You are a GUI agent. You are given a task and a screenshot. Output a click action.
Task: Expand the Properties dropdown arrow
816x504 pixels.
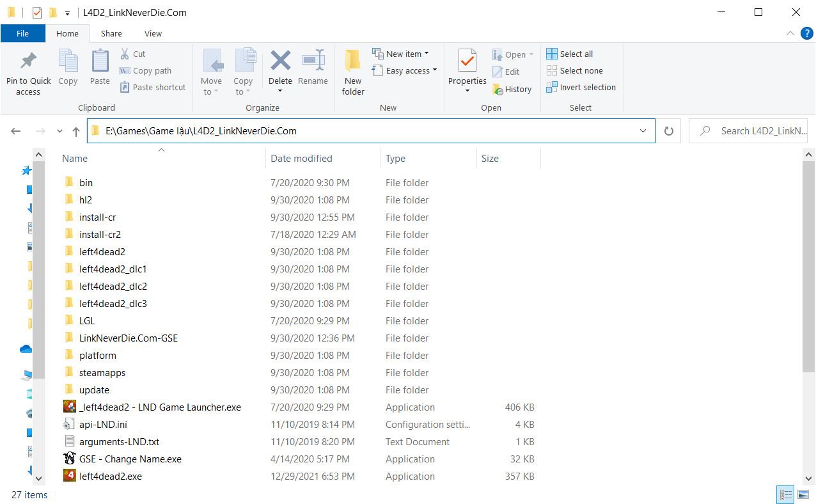point(467,91)
